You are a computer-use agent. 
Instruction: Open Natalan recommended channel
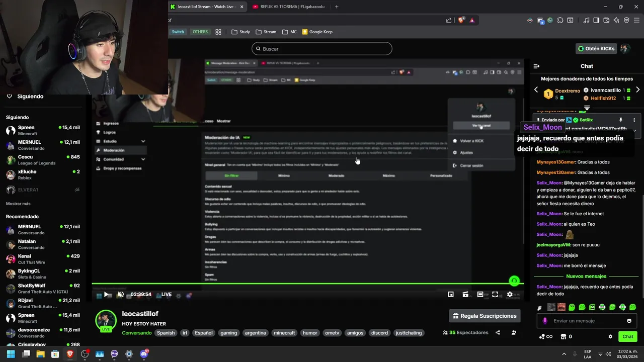43,244
